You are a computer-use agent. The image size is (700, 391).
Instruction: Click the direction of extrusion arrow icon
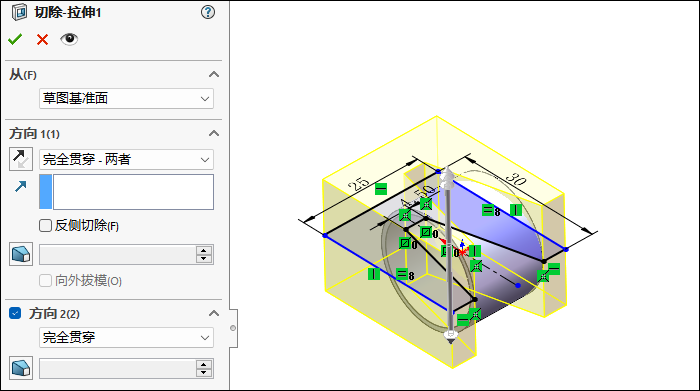pyautogui.click(x=21, y=186)
